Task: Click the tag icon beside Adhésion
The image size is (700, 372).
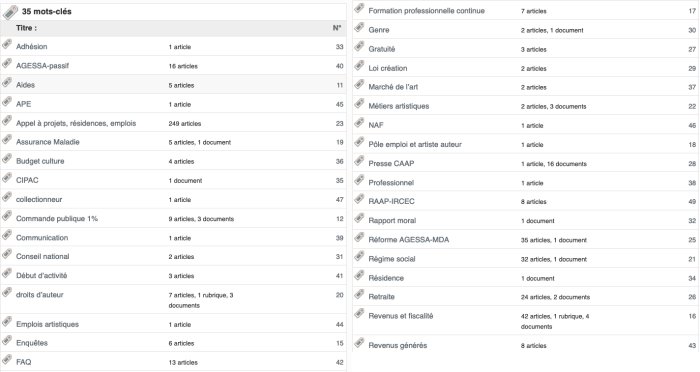Action: pos(7,44)
